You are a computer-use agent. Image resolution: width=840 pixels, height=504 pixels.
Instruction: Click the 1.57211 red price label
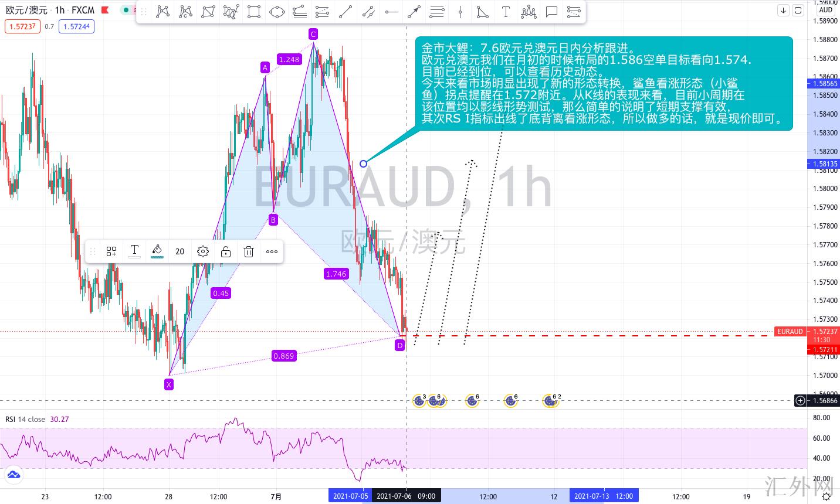tap(825, 350)
